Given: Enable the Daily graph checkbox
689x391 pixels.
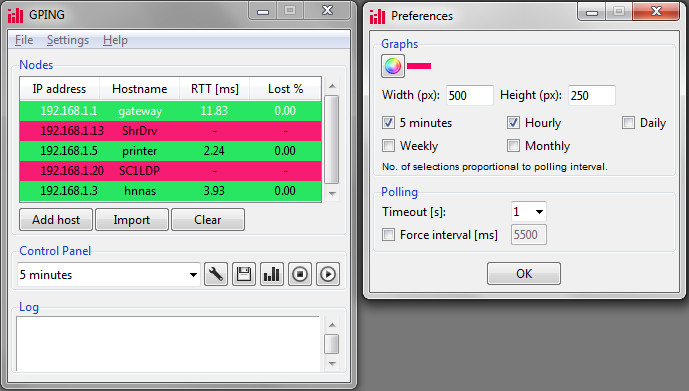Looking at the screenshot, I should pyautogui.click(x=628, y=123).
